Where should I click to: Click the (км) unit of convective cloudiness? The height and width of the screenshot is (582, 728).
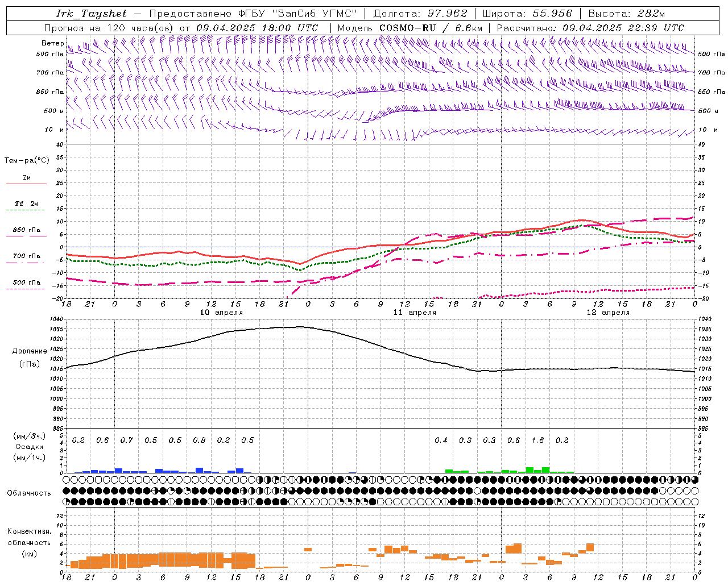tap(29, 554)
